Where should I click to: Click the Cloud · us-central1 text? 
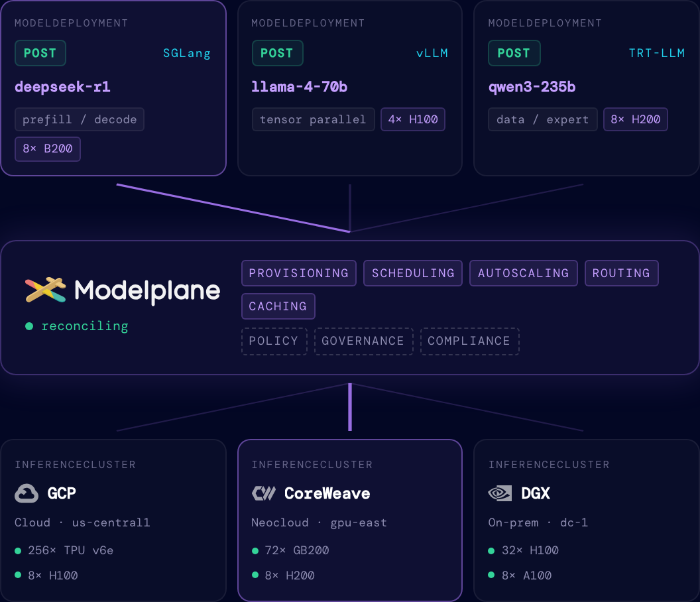tap(82, 522)
